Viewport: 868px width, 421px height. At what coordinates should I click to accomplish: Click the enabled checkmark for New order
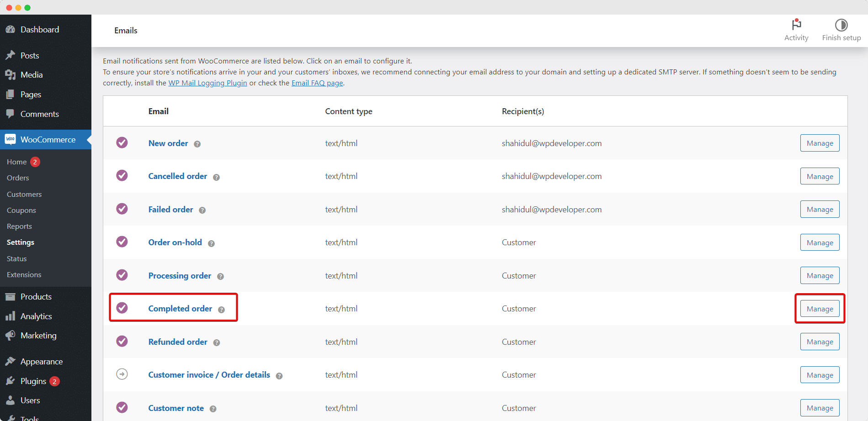click(122, 142)
